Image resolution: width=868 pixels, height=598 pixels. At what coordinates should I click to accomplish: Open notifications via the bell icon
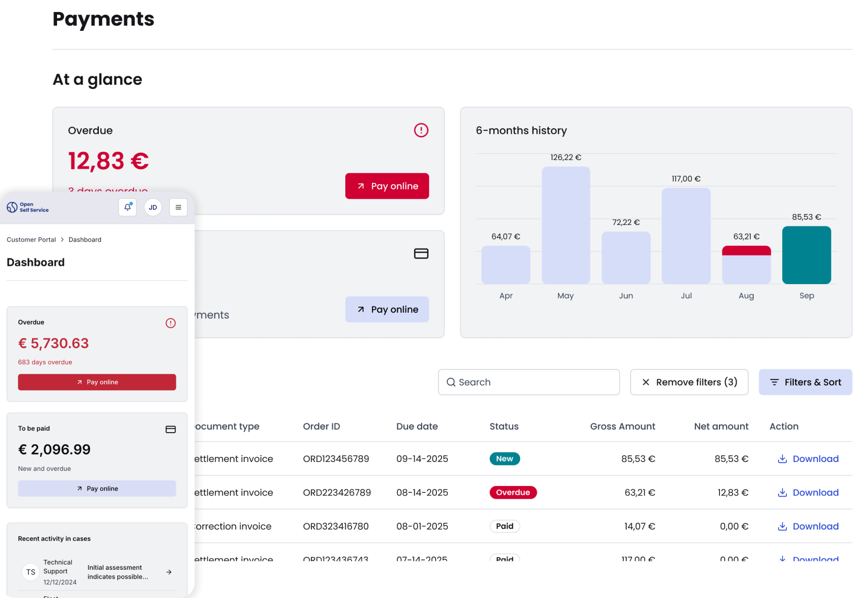[127, 207]
